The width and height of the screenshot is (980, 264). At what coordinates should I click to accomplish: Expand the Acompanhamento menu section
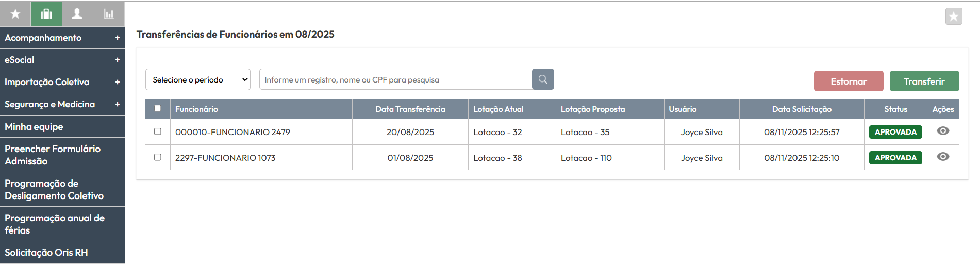(62, 38)
